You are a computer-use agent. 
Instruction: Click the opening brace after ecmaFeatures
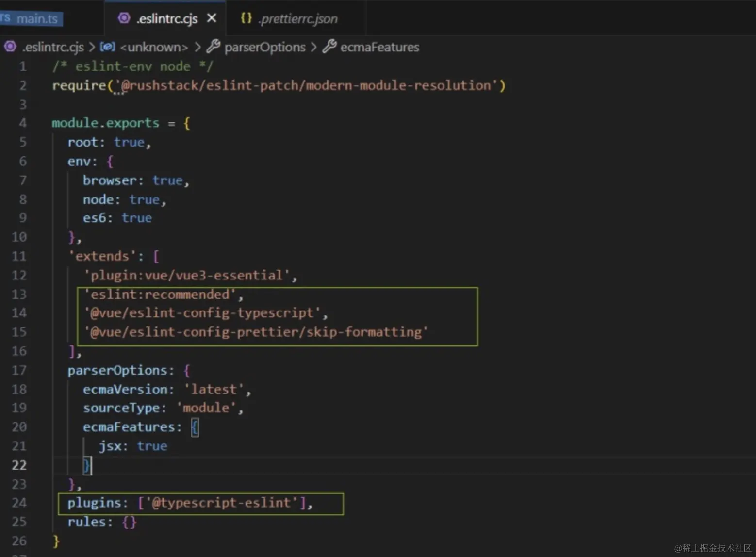195,427
